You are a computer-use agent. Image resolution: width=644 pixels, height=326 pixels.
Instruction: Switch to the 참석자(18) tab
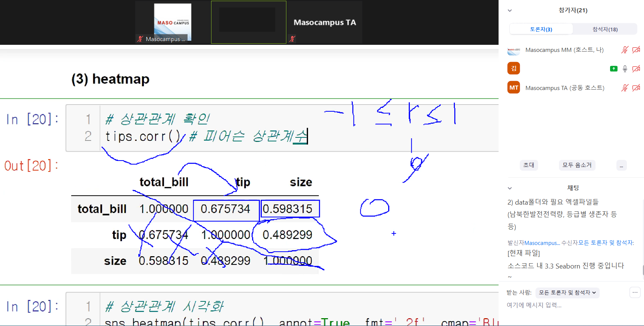pos(605,29)
